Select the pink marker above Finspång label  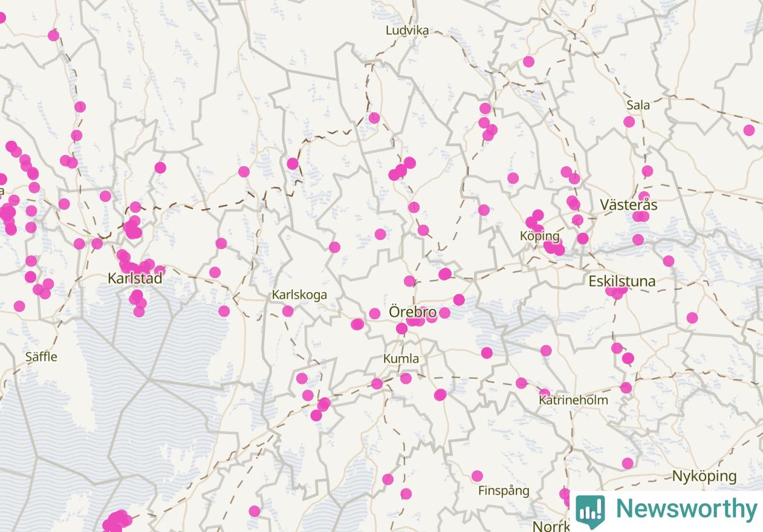point(477,476)
